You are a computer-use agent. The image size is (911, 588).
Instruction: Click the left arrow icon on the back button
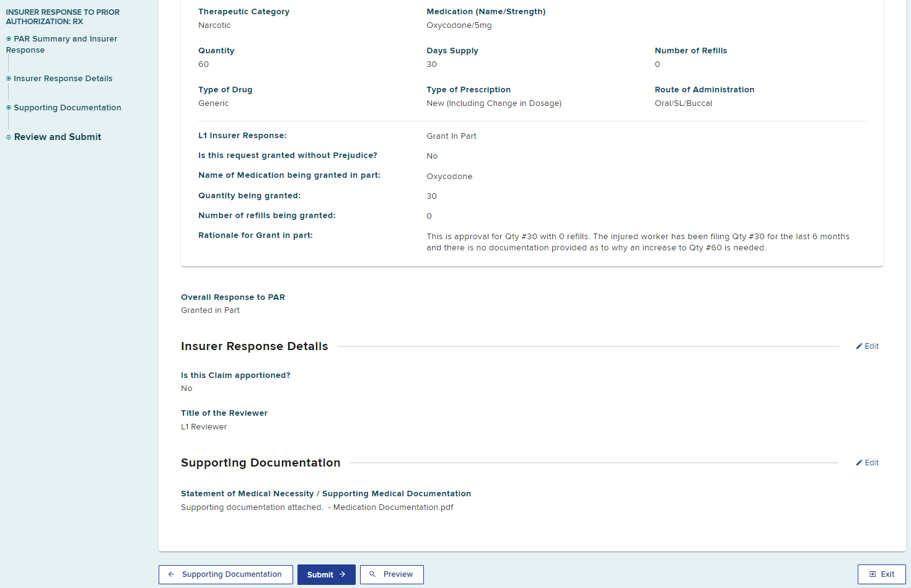[x=171, y=574]
